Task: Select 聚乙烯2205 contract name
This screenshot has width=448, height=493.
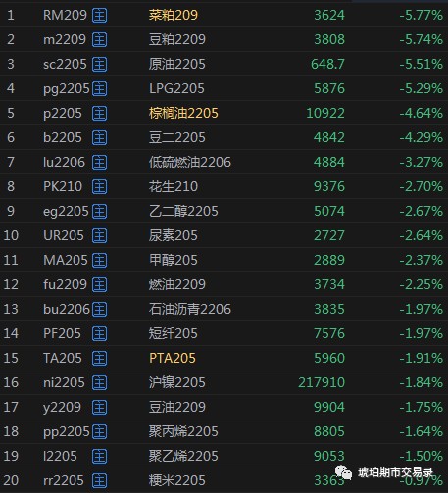Action: coord(183,456)
